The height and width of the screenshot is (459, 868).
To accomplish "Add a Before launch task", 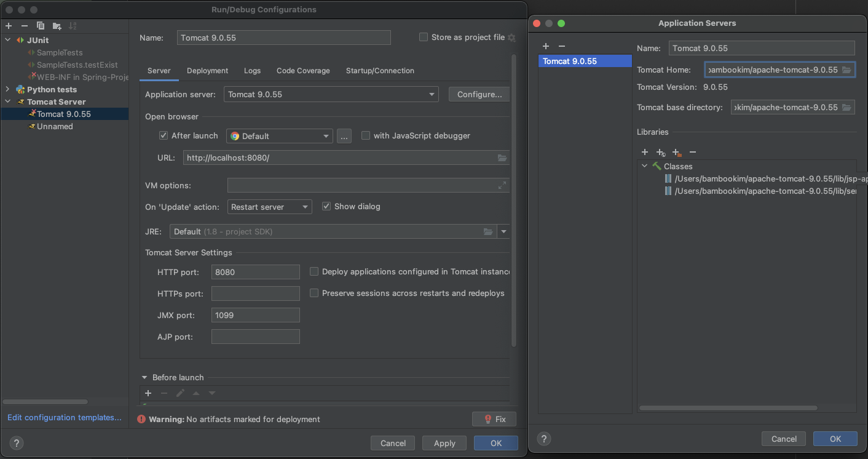I will 148,393.
